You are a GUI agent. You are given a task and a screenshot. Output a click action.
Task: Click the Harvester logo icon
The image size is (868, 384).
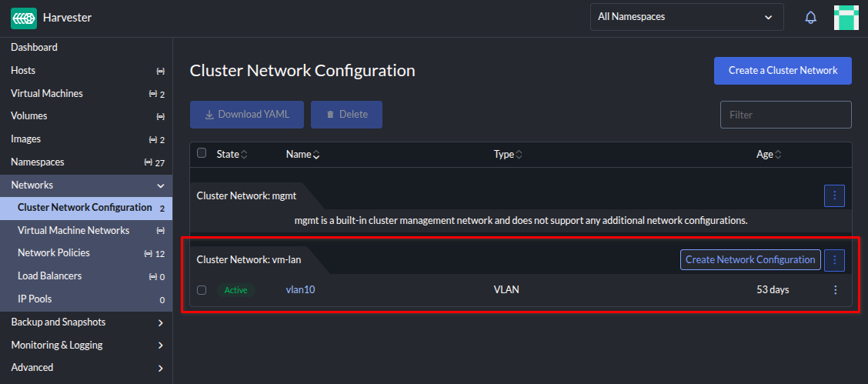click(x=24, y=18)
